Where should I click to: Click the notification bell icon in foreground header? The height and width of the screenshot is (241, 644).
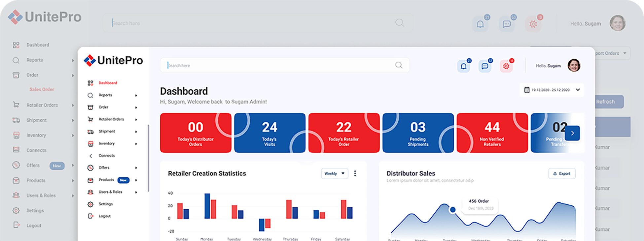click(464, 66)
